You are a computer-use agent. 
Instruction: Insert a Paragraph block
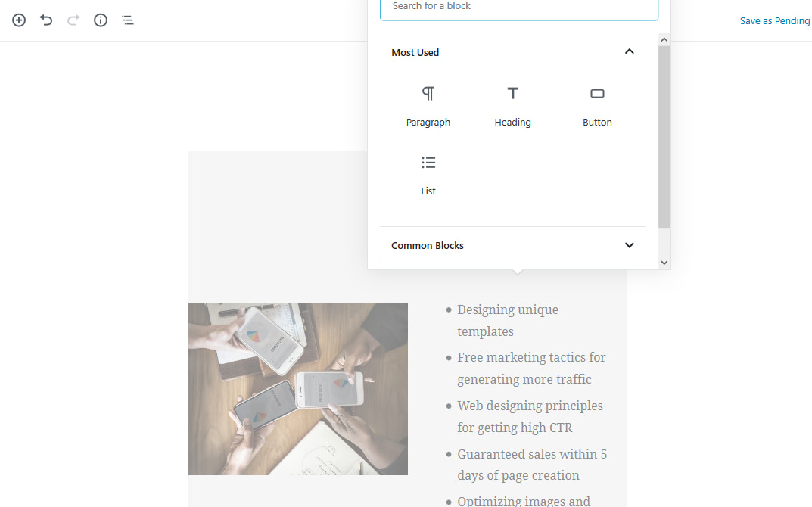428,105
